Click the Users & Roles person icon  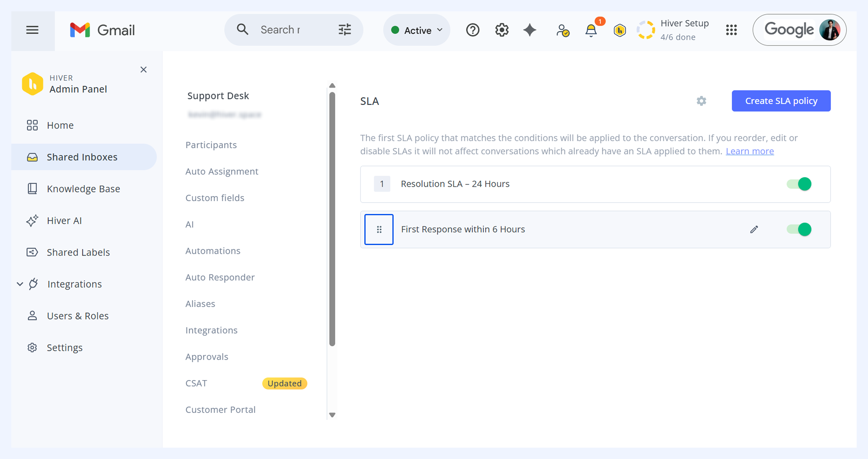[x=32, y=316]
